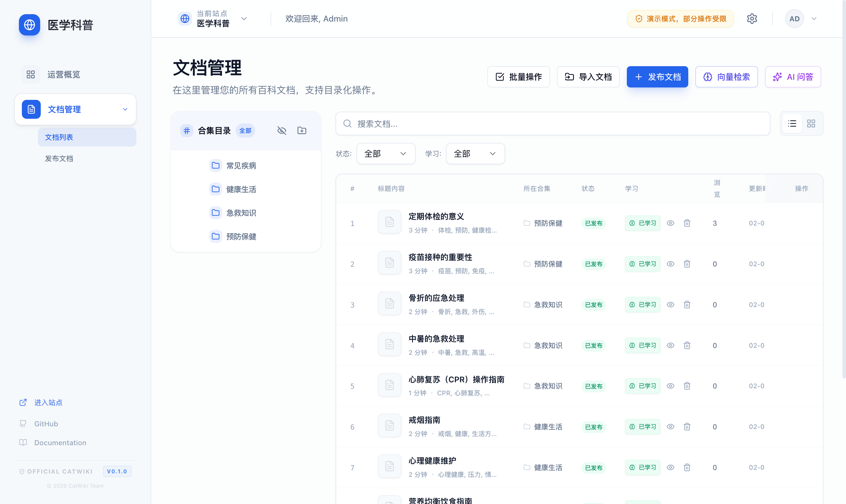
Task: Open the 急救知识 collection folder
Action: [x=232, y=213]
